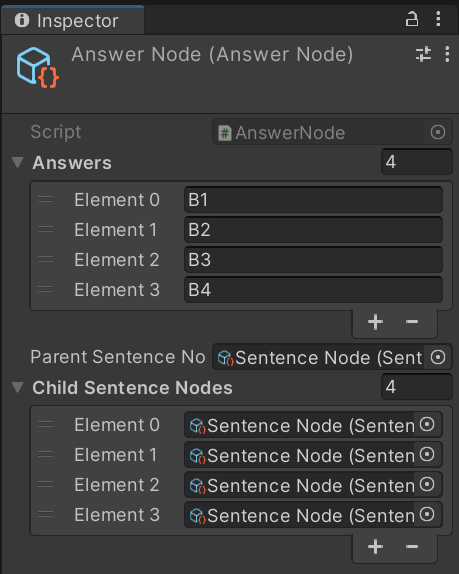459x574 pixels.
Task: Toggle the Inspector lock icon
Action: tap(411, 19)
